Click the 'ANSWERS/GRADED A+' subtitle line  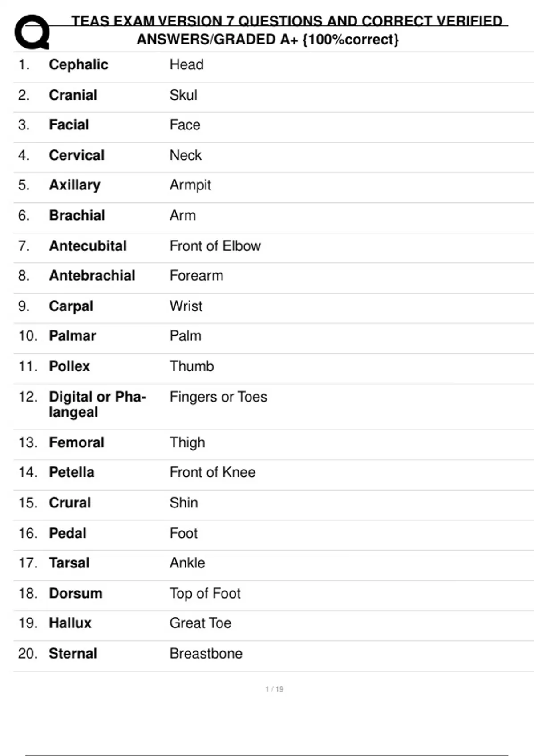[267, 40]
